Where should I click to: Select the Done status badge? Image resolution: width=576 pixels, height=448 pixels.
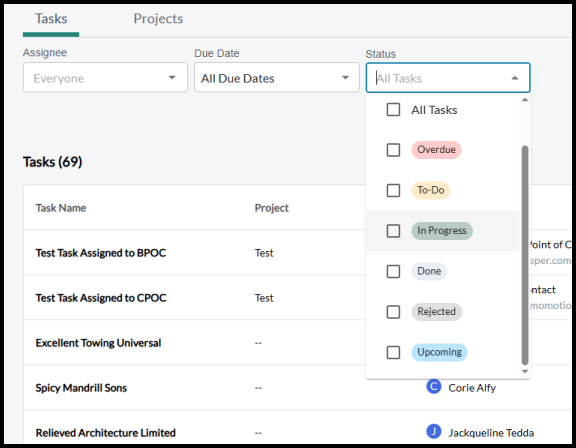[x=429, y=271]
